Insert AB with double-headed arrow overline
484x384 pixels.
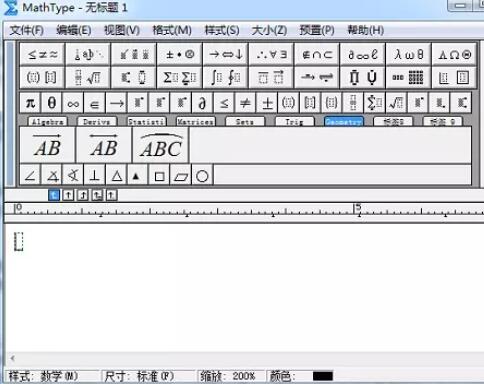(104, 145)
